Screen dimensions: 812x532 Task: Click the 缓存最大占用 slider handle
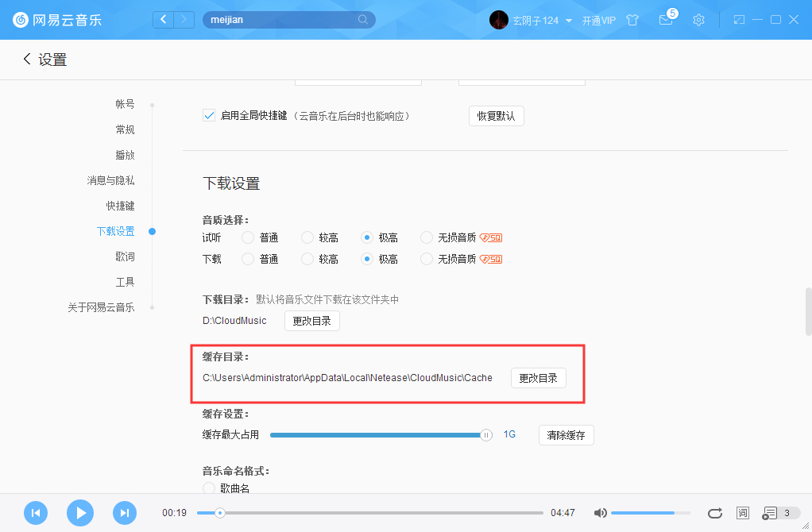tap(485, 435)
